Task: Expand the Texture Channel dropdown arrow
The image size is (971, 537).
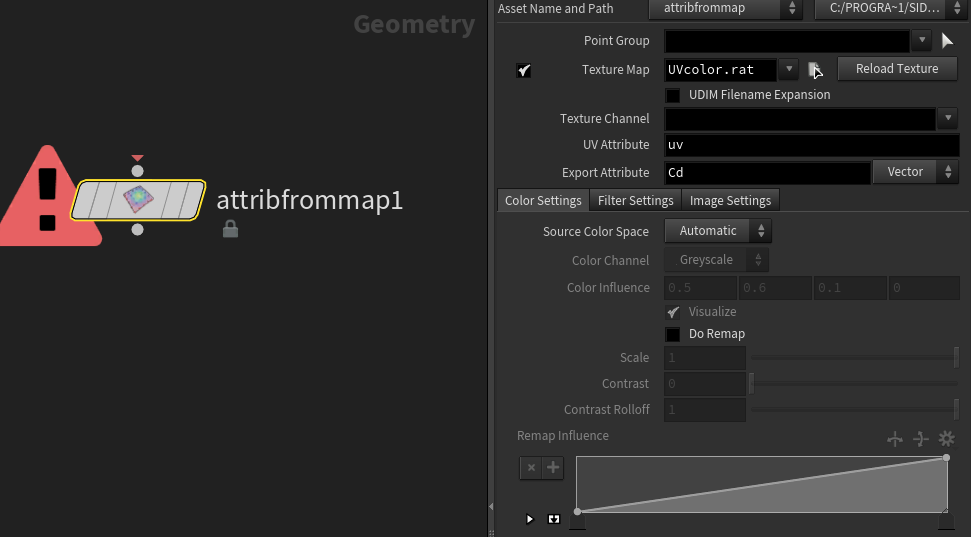Action: [950, 119]
